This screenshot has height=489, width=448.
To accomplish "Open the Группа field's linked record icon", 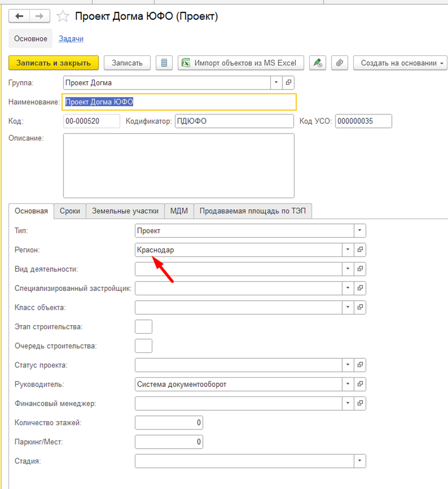I will [288, 82].
